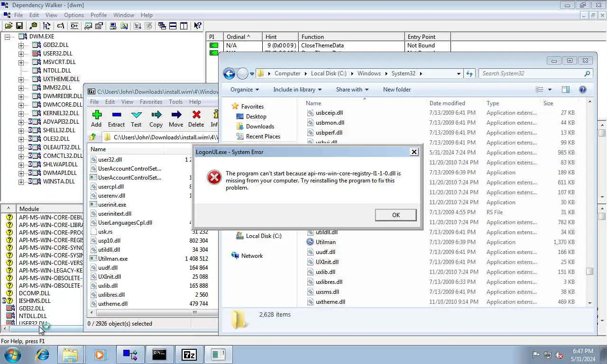Click Copy in 7-Zip toolbar
607x364 pixels.
coord(156,118)
